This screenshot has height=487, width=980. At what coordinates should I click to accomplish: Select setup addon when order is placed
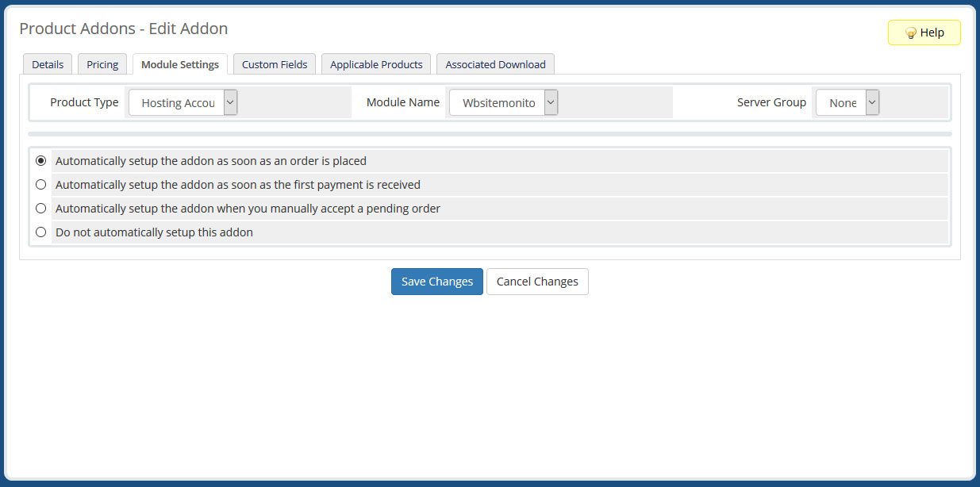40,160
